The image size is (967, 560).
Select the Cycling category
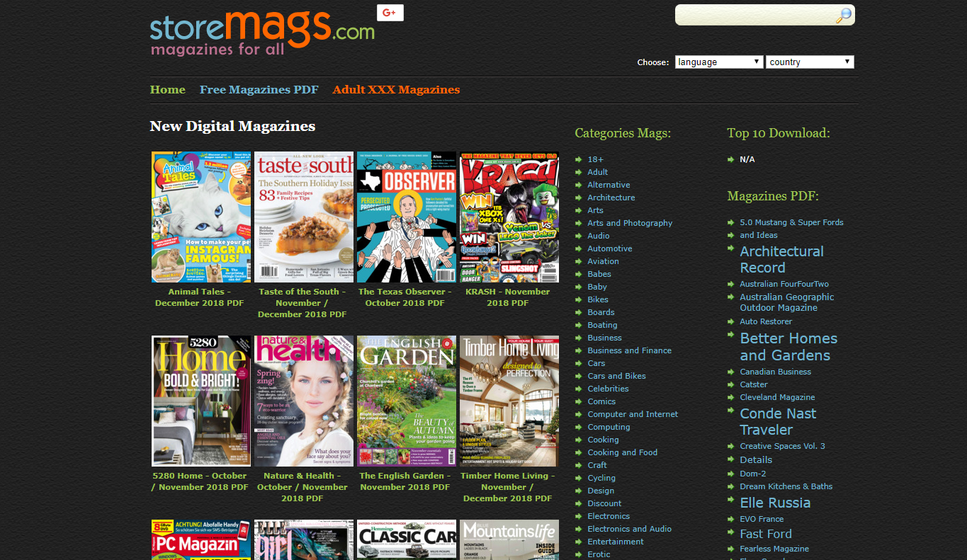601,478
